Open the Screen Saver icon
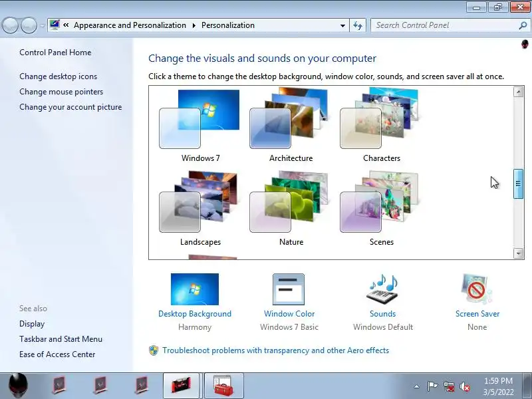This screenshot has width=532, height=399. click(477, 289)
